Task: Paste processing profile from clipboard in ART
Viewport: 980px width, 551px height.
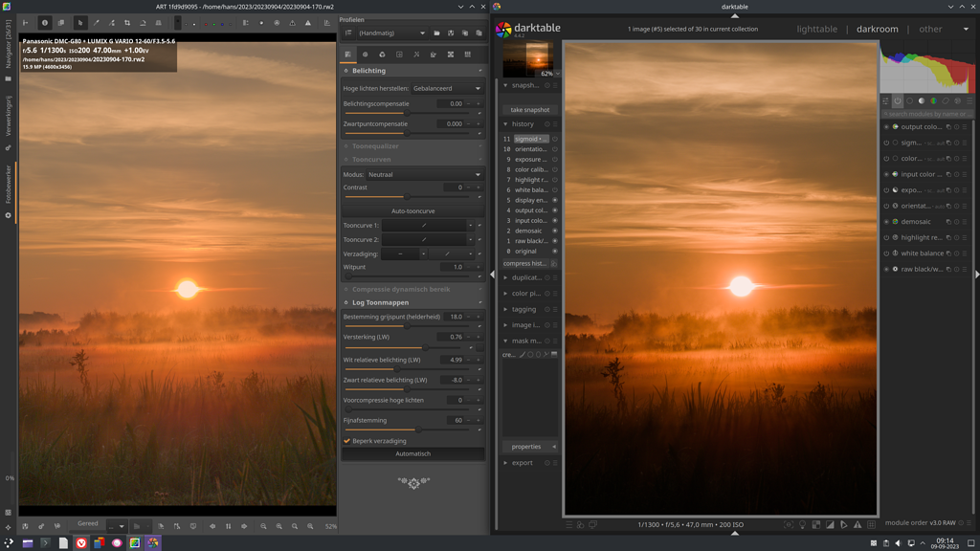Action: (x=479, y=33)
